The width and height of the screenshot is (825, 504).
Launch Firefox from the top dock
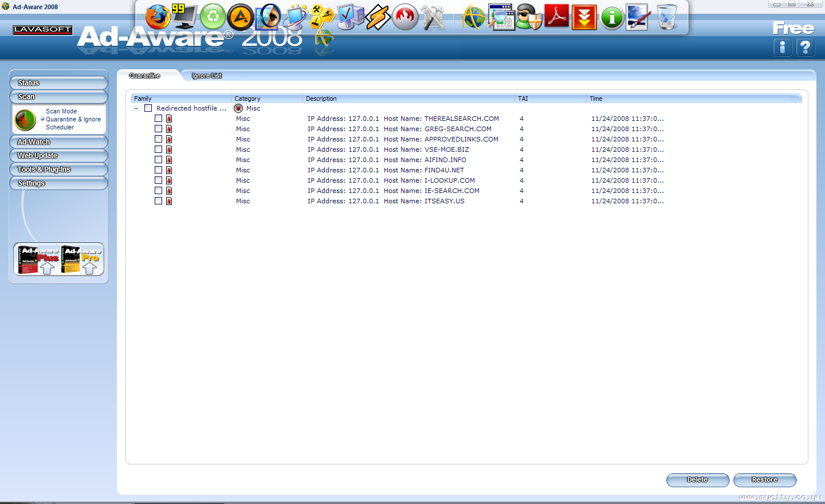[158, 17]
